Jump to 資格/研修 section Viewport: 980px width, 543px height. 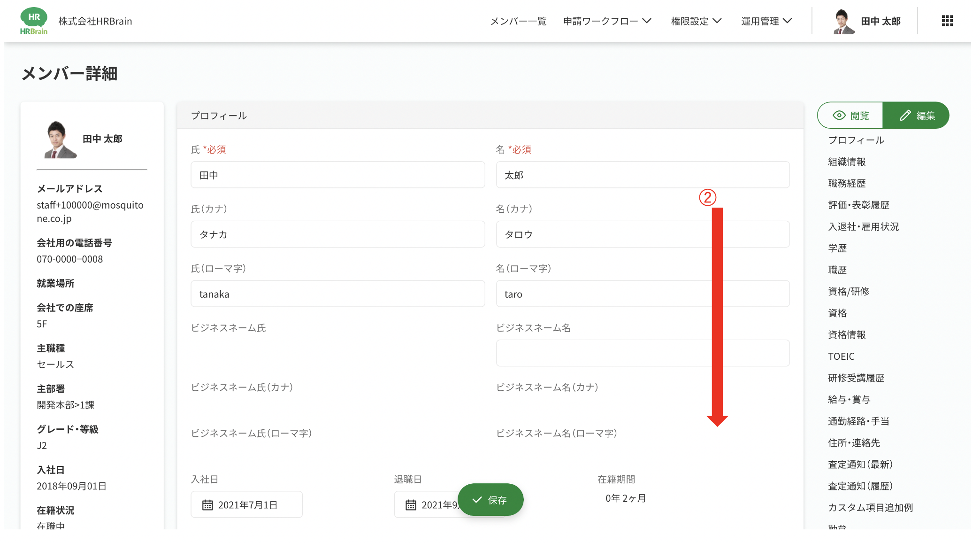pyautogui.click(x=849, y=291)
